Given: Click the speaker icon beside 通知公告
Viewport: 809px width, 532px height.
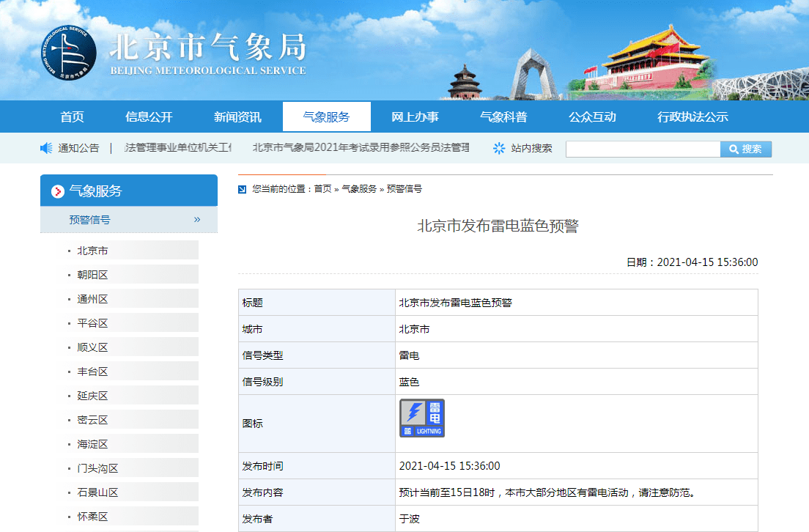Looking at the screenshot, I should [46, 148].
